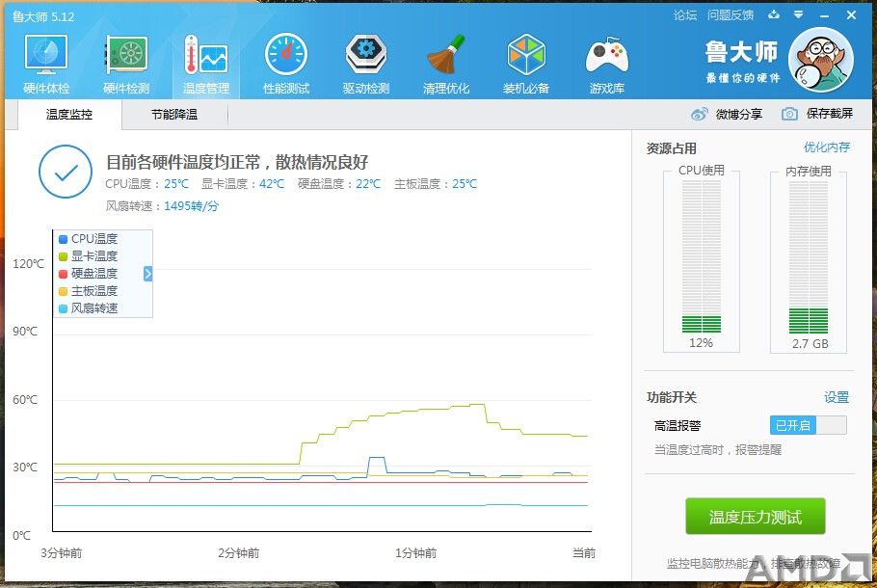The width and height of the screenshot is (877, 588).
Task: Toggle 硬盘温度 red legend entry
Action: [89, 274]
